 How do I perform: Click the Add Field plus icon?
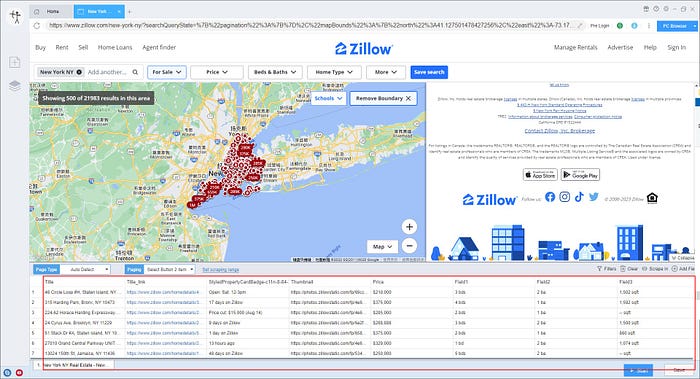pyautogui.click(x=675, y=269)
